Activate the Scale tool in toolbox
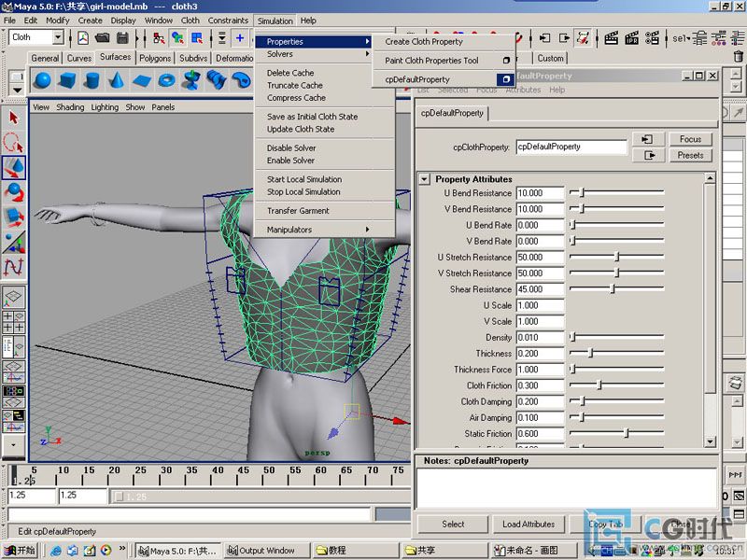 coord(13,217)
